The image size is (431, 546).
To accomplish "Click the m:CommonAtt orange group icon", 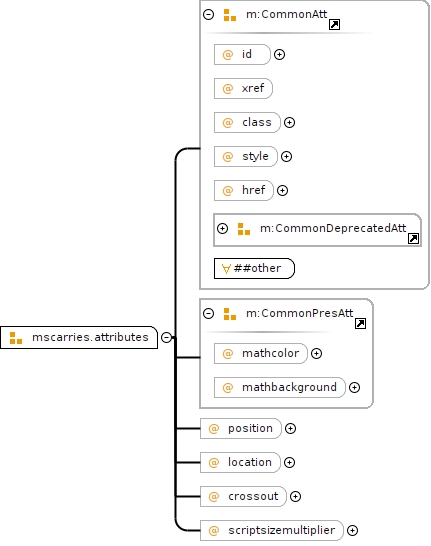I will [230, 15].
